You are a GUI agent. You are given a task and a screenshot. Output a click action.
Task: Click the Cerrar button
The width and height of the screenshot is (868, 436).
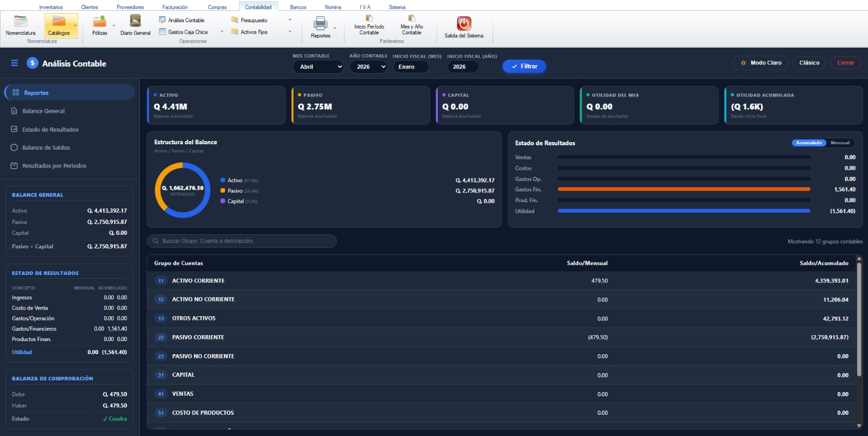(x=846, y=63)
